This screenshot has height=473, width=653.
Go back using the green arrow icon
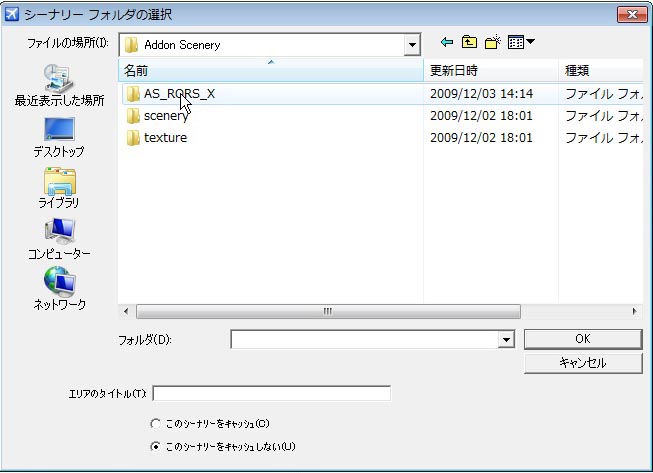click(x=447, y=42)
